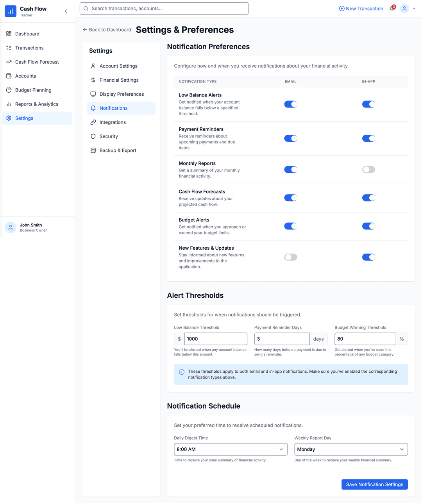
Task: Click Back to Dashboard link
Action: pyautogui.click(x=107, y=30)
